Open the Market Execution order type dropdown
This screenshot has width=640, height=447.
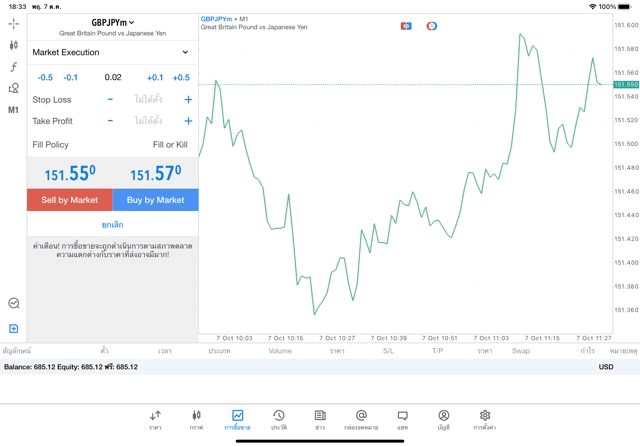click(112, 52)
